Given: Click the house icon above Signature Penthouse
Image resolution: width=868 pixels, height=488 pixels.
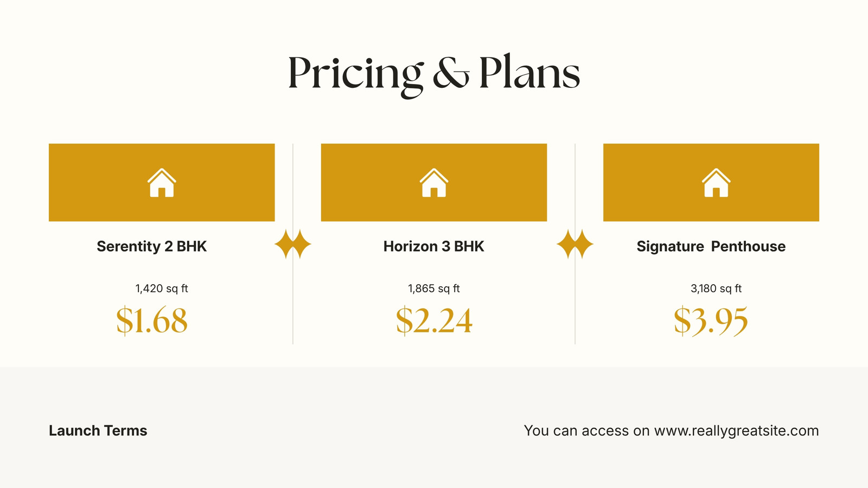Looking at the screenshot, I should click(x=716, y=183).
